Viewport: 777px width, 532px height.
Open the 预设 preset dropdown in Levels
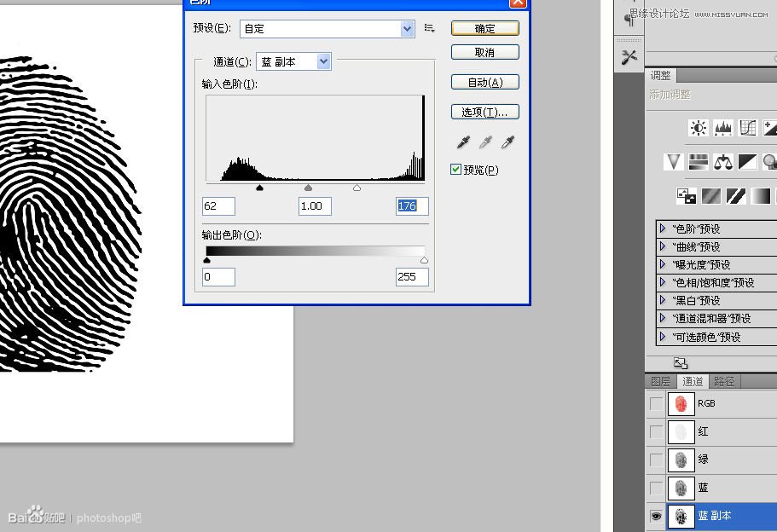click(x=408, y=28)
